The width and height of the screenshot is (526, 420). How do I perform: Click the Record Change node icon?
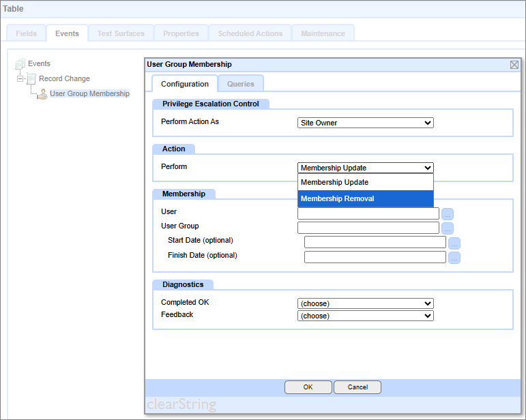pyautogui.click(x=31, y=79)
